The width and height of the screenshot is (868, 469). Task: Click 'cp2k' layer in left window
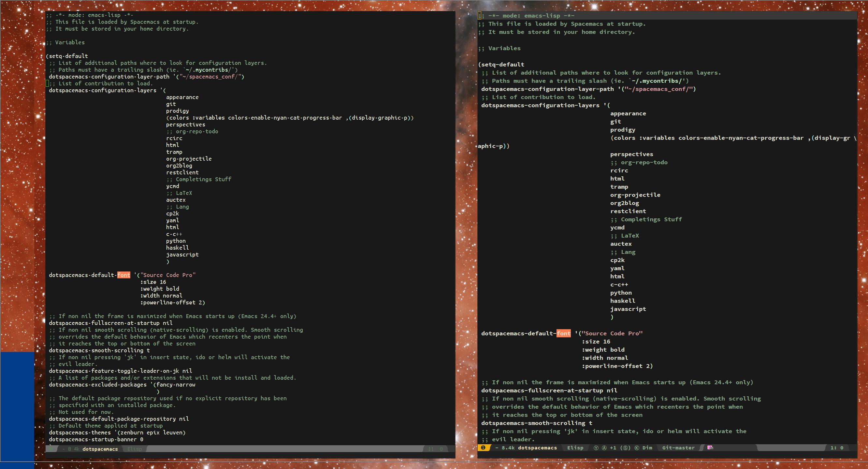[x=172, y=213]
